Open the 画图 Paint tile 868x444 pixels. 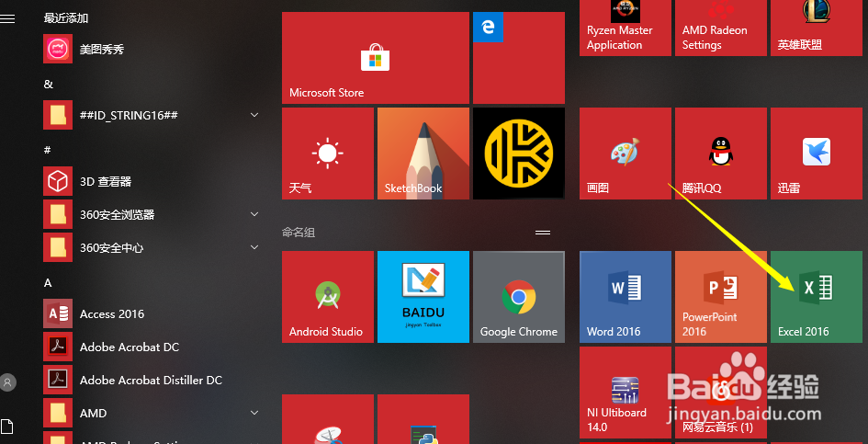[626, 154]
